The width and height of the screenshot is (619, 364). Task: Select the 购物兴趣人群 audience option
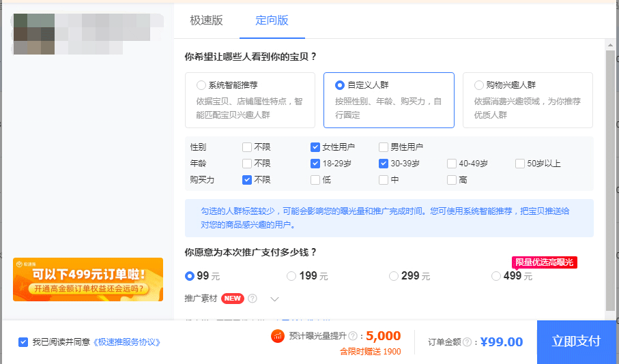(479, 85)
